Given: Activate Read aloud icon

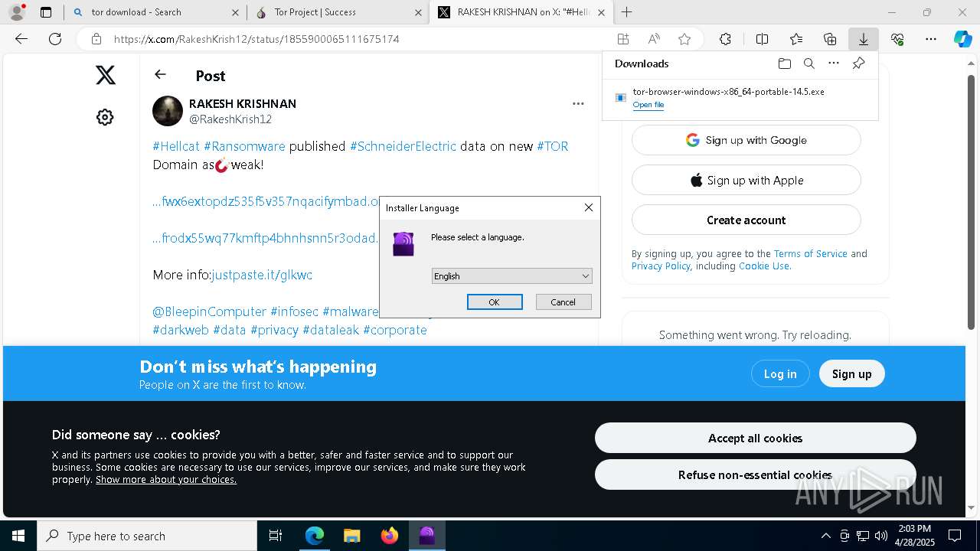Looking at the screenshot, I should [x=654, y=39].
